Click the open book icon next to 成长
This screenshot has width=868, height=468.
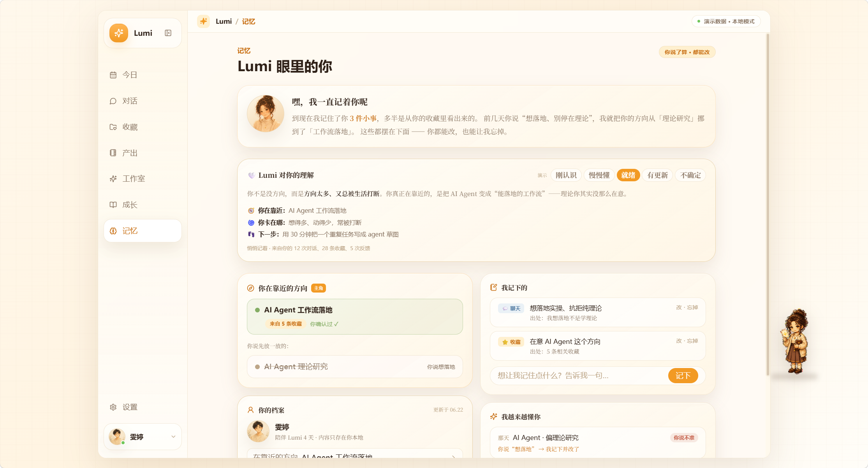(x=113, y=205)
